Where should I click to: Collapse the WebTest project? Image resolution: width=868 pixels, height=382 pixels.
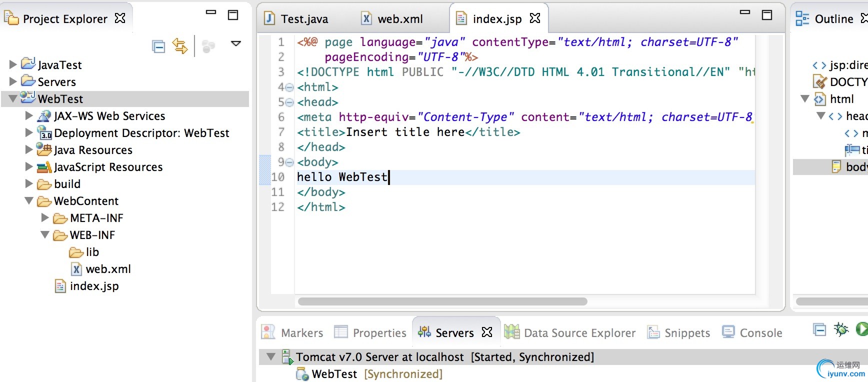pos(13,98)
